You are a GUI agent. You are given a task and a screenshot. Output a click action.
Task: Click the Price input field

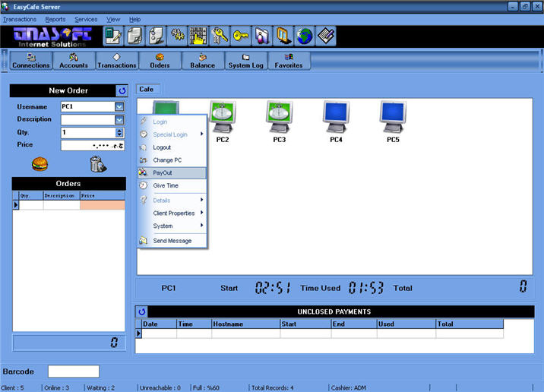click(x=93, y=146)
